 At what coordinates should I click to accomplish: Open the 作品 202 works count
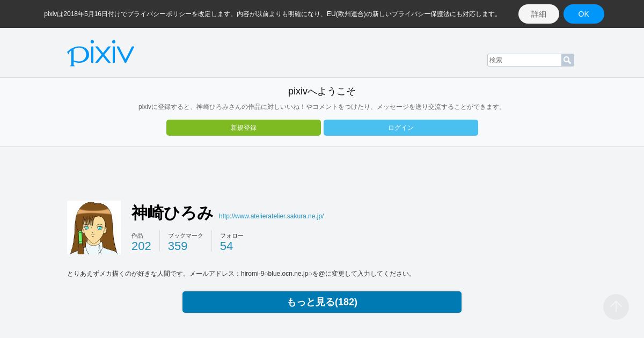click(x=141, y=242)
